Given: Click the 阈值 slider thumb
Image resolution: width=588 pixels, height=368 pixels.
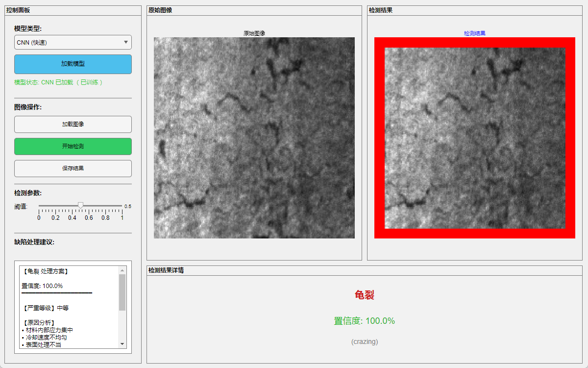Looking at the screenshot, I should click(81, 205).
